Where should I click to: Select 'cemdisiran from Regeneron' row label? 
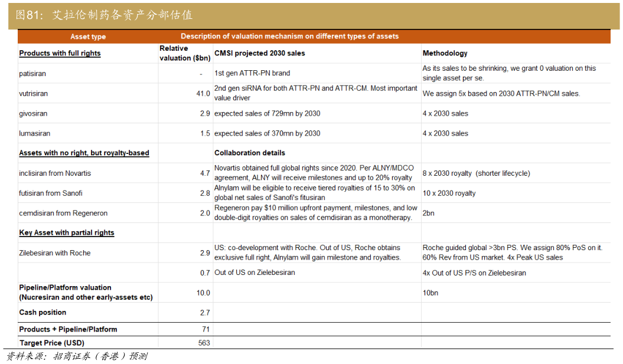coord(63,213)
